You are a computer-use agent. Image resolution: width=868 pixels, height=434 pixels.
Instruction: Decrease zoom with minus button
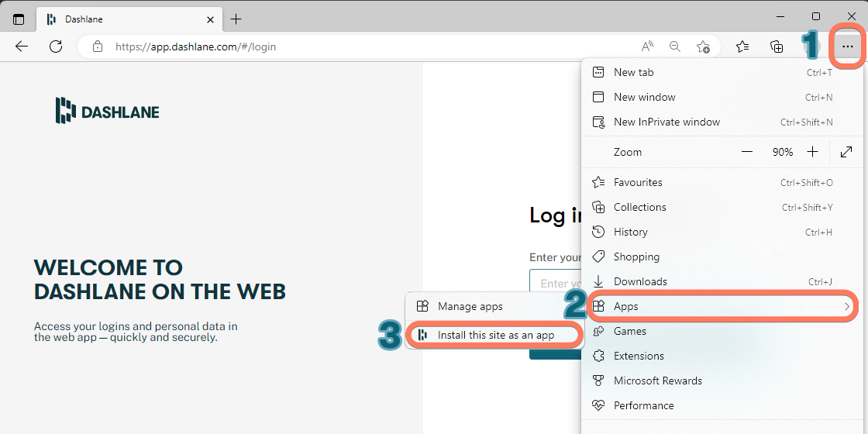[x=747, y=152]
